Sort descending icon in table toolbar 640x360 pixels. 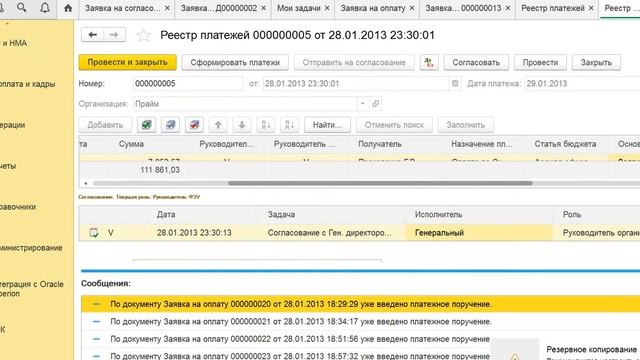click(x=289, y=125)
